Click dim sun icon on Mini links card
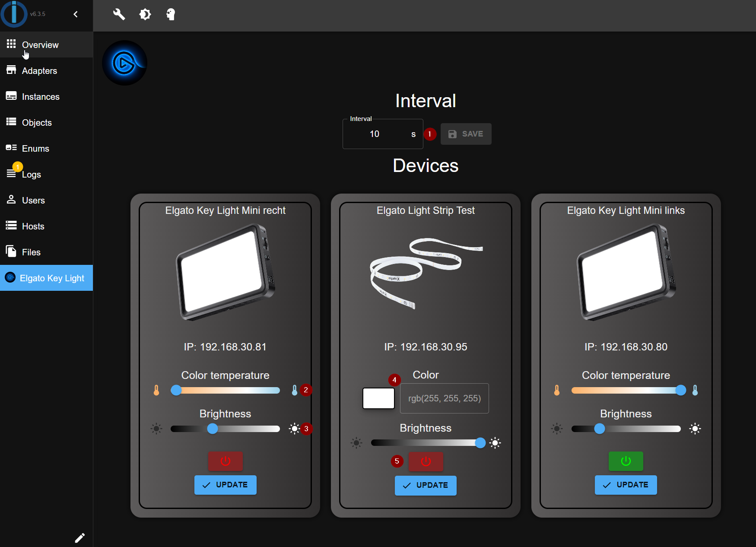The width and height of the screenshot is (756, 547). coord(557,429)
